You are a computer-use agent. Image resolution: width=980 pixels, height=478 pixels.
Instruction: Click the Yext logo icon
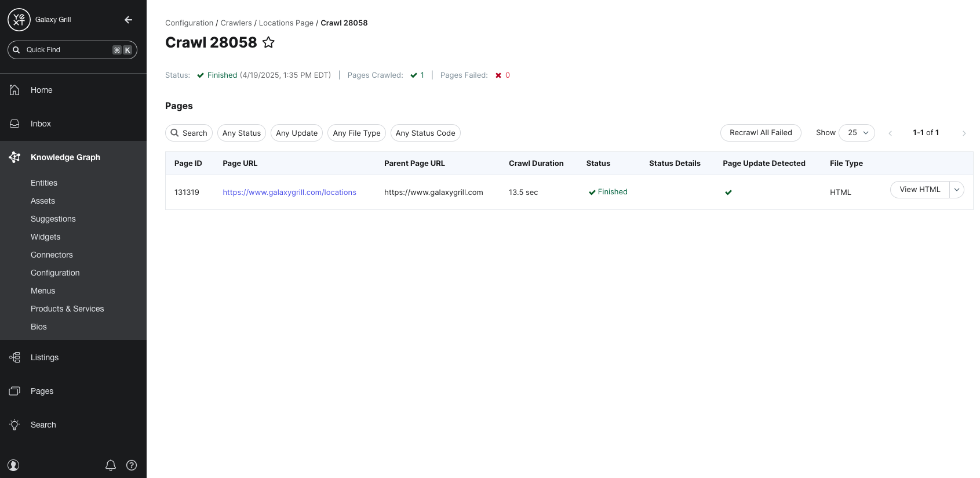(19, 20)
